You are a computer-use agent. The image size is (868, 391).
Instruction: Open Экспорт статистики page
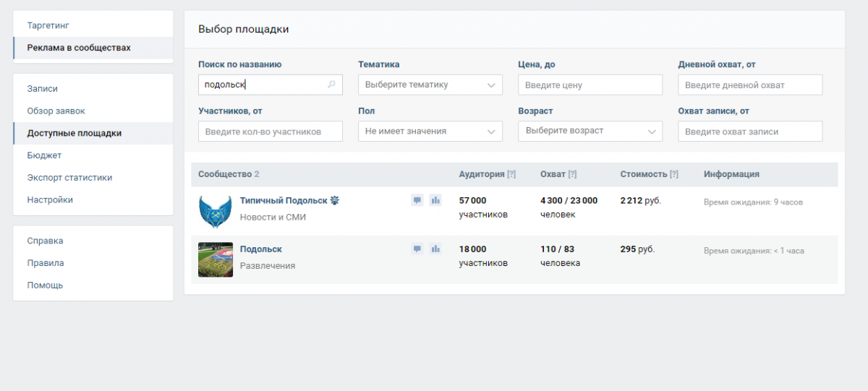coord(69,178)
